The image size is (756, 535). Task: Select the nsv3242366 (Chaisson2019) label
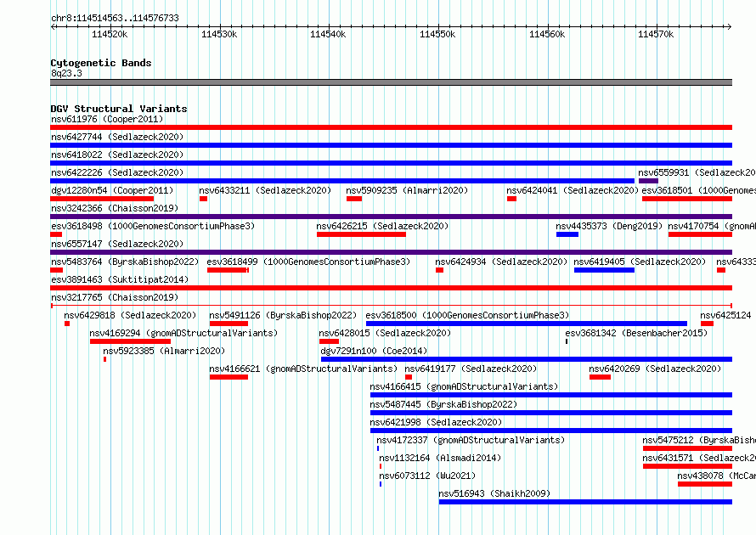coord(115,208)
